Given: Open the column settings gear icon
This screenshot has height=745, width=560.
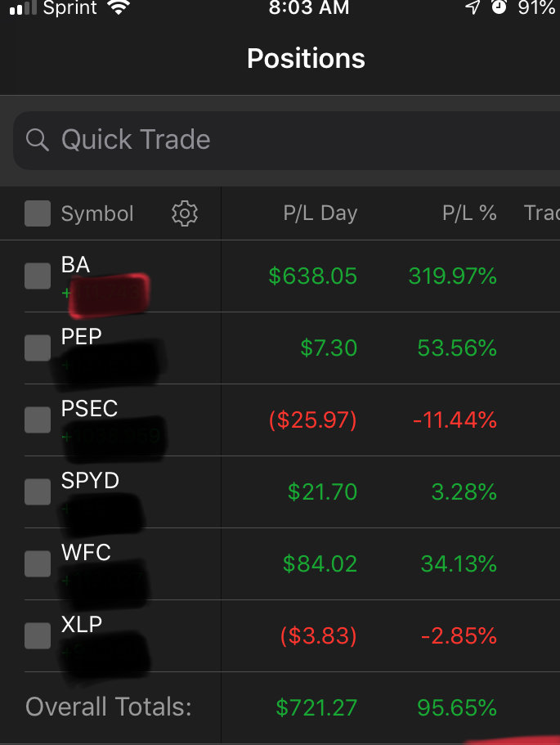Looking at the screenshot, I should [x=185, y=213].
